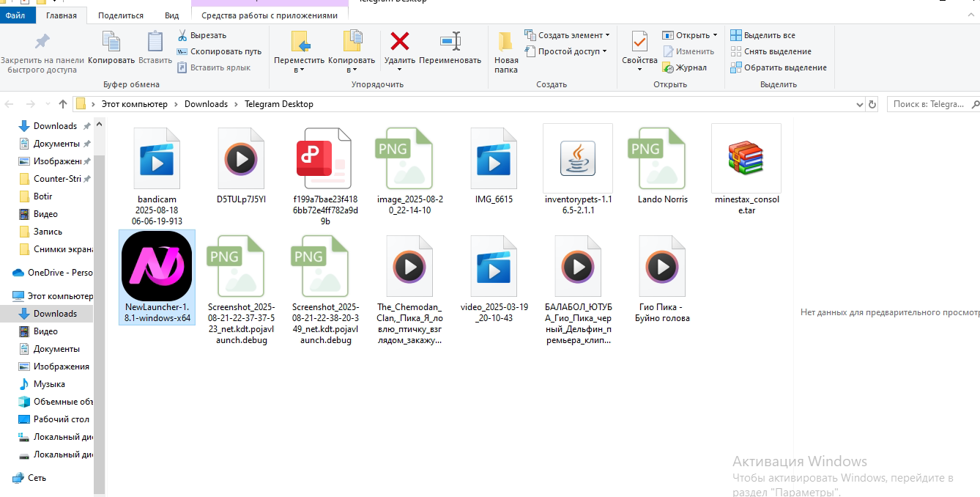980x497 pixels.
Task: Click the Delete (Удалить) red X icon
Action: 399,41
